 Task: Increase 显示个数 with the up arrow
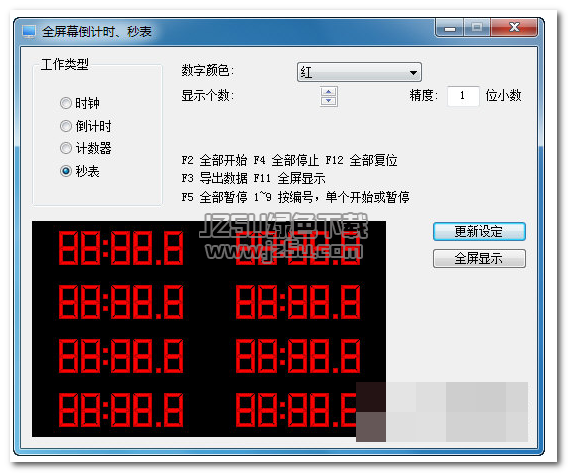[x=329, y=92]
